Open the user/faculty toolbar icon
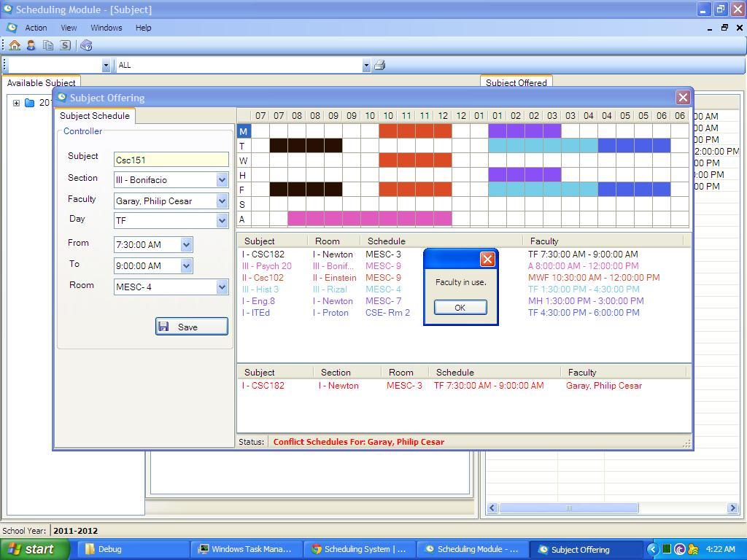The height and width of the screenshot is (560, 747). point(31,45)
